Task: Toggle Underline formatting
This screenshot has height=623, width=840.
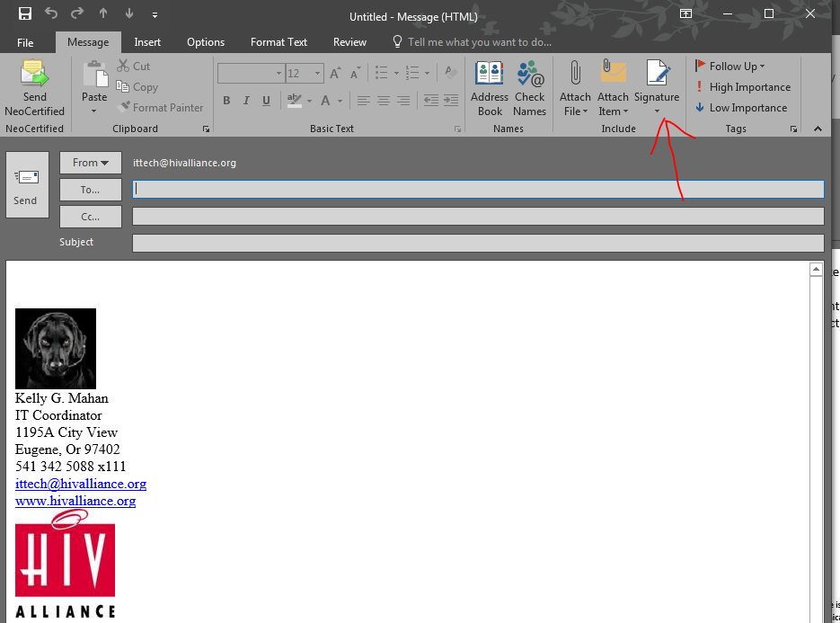Action: click(266, 101)
